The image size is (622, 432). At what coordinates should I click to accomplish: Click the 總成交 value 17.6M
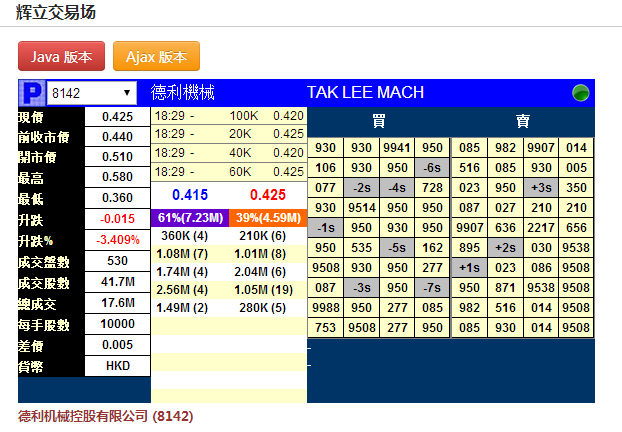coord(117,303)
